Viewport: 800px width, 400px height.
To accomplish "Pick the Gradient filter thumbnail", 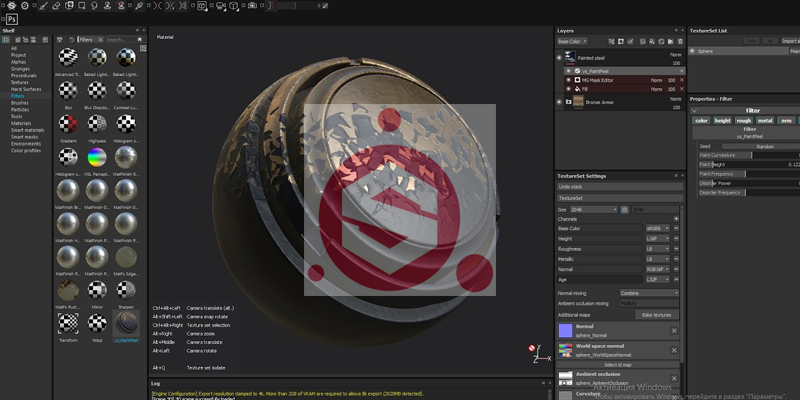I will pyautogui.click(x=68, y=124).
